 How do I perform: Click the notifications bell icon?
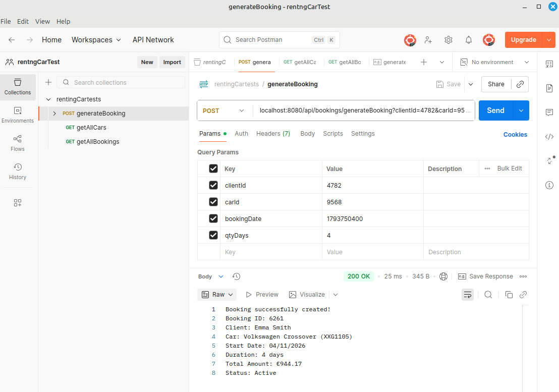[x=469, y=40]
